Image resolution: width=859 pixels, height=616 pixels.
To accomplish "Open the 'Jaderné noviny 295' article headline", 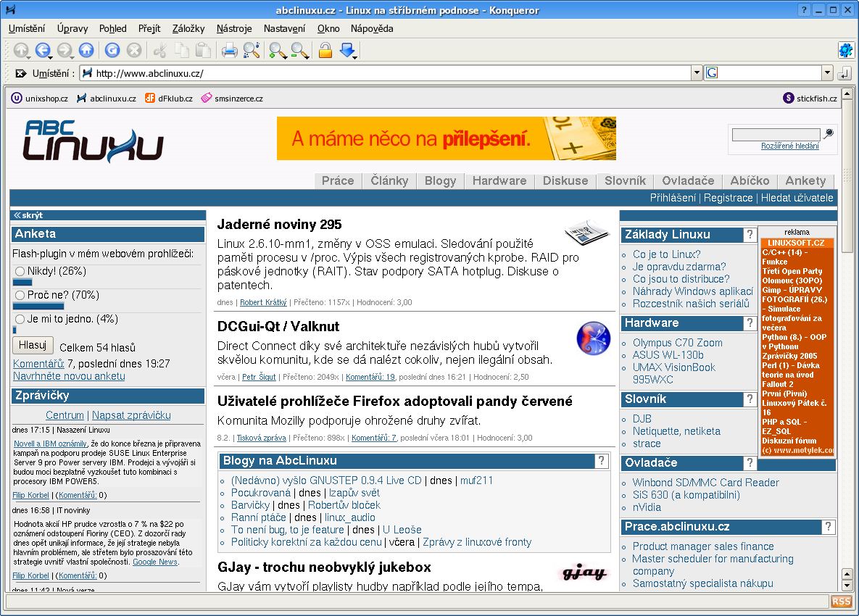I will point(279,225).
